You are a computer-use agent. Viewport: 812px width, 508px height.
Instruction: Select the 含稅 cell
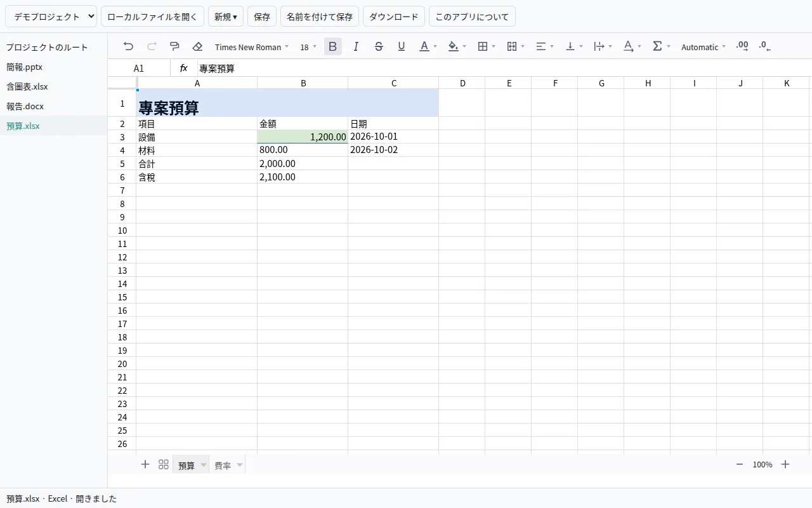click(197, 177)
